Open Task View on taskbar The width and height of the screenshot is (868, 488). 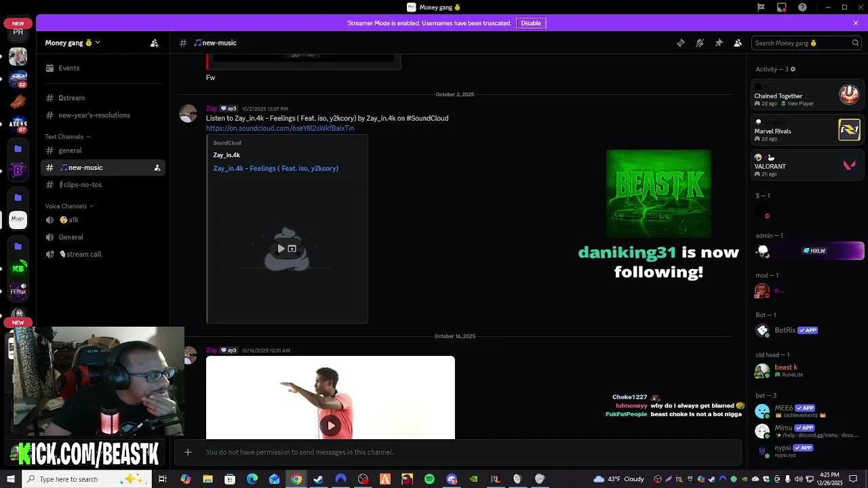point(163,479)
